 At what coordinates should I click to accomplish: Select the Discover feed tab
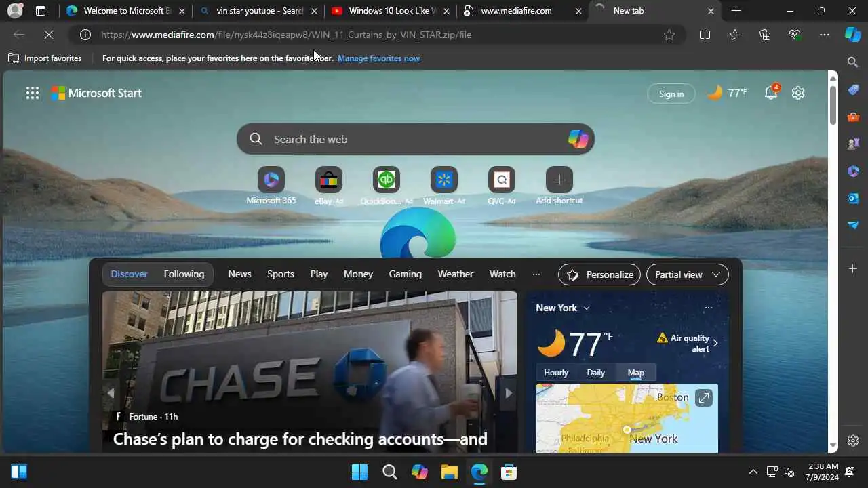tap(129, 274)
